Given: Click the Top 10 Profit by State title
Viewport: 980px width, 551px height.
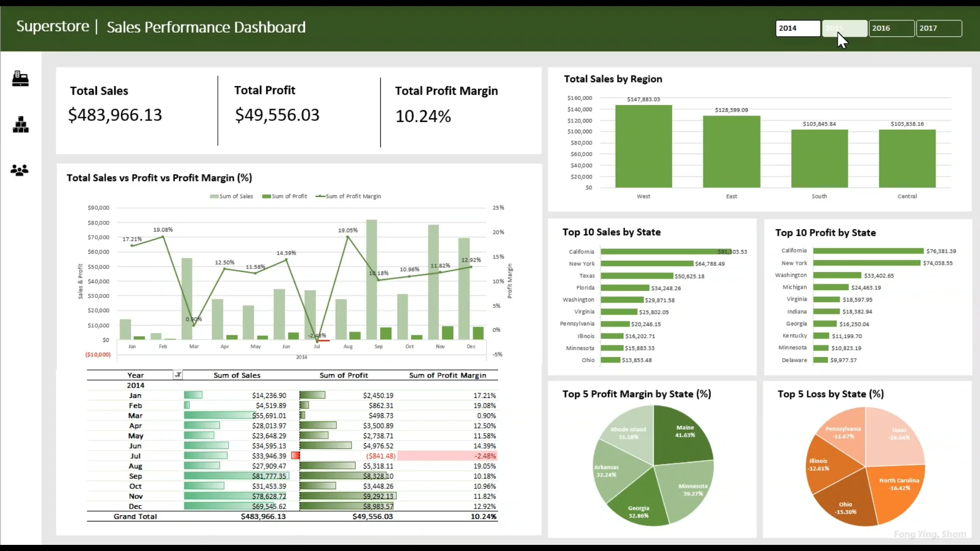Looking at the screenshot, I should pyautogui.click(x=825, y=233).
